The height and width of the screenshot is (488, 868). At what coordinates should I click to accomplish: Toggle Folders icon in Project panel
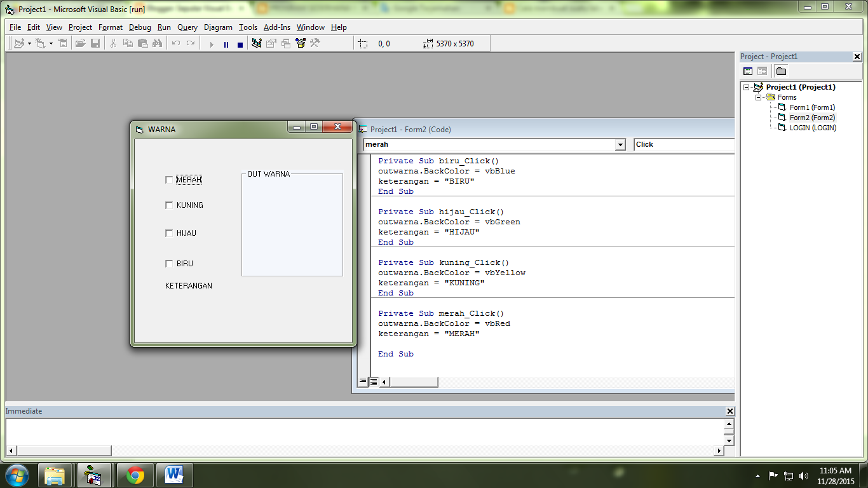point(781,71)
